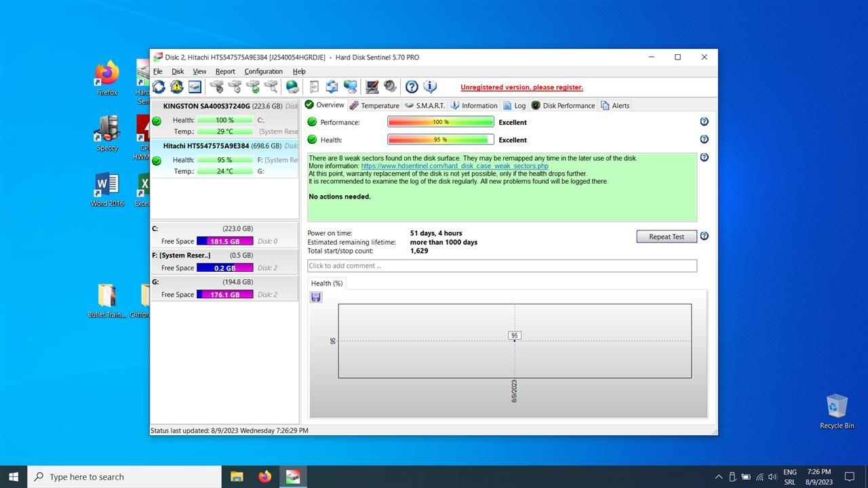Open the Recycle Bin on desktop
The height and width of the screenshot is (488, 868).
[837, 411]
